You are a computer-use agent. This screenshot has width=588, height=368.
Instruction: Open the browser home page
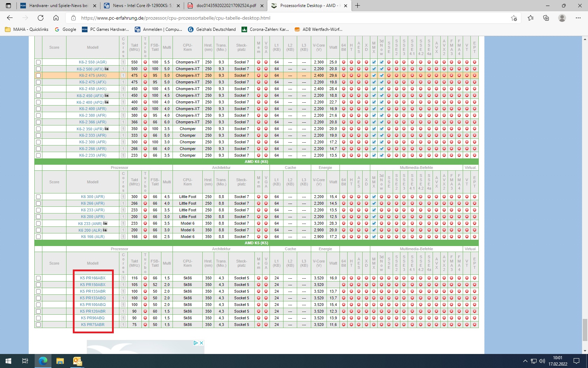56,18
